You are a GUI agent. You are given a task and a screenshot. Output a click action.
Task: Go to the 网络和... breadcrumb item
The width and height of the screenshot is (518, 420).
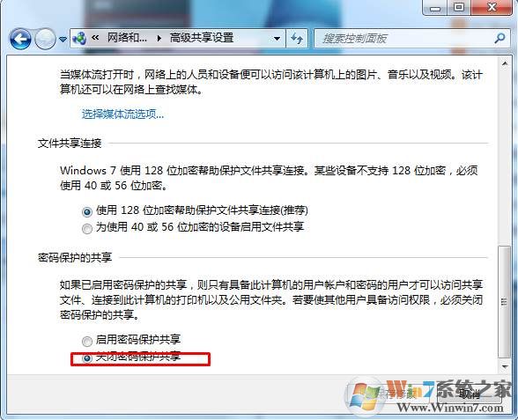pos(127,38)
